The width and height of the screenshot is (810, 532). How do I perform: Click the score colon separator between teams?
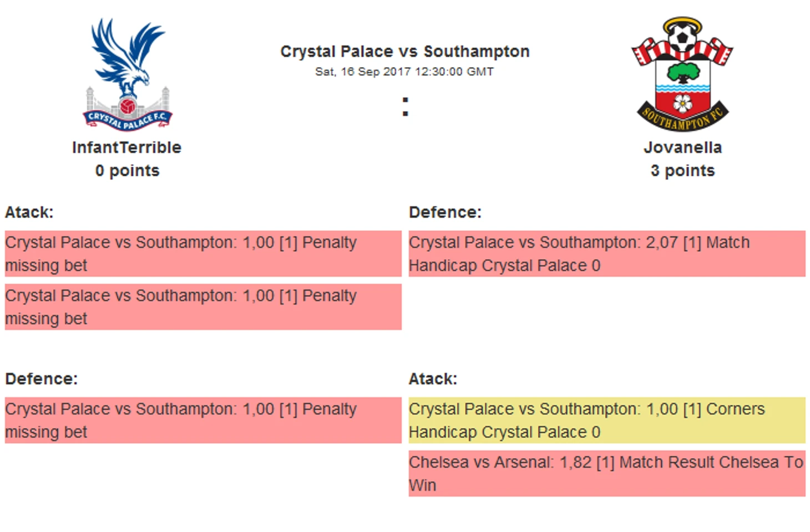point(406,107)
